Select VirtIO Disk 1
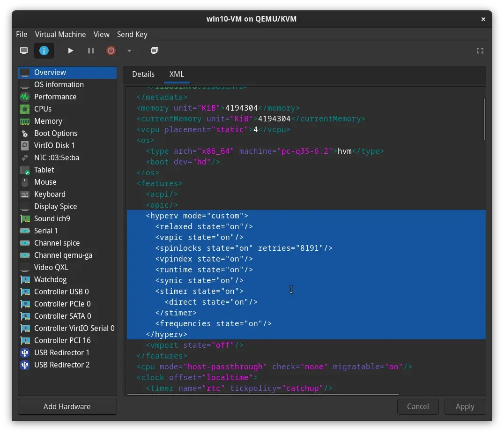Viewport: 504px width, 434px height. point(67,145)
